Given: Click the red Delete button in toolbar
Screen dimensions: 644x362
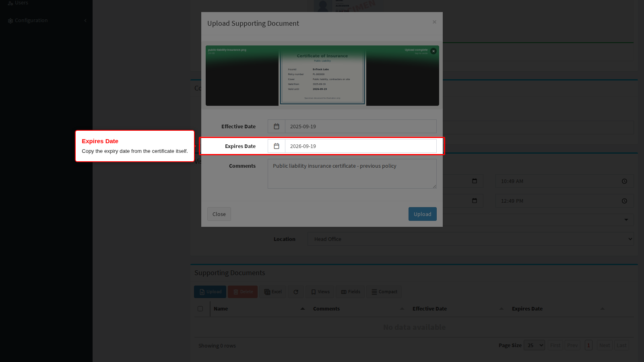Looking at the screenshot, I should (x=243, y=292).
